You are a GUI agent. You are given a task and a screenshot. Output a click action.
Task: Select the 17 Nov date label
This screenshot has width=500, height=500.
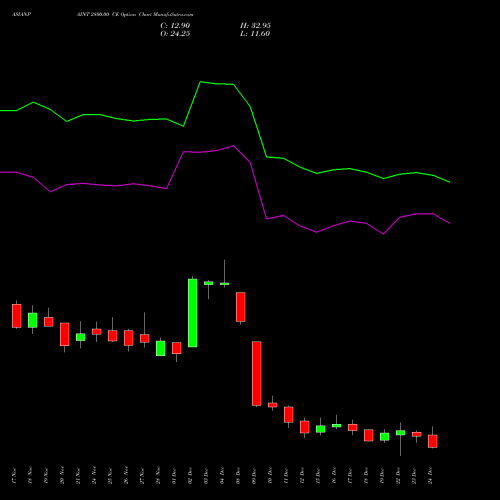14,476
